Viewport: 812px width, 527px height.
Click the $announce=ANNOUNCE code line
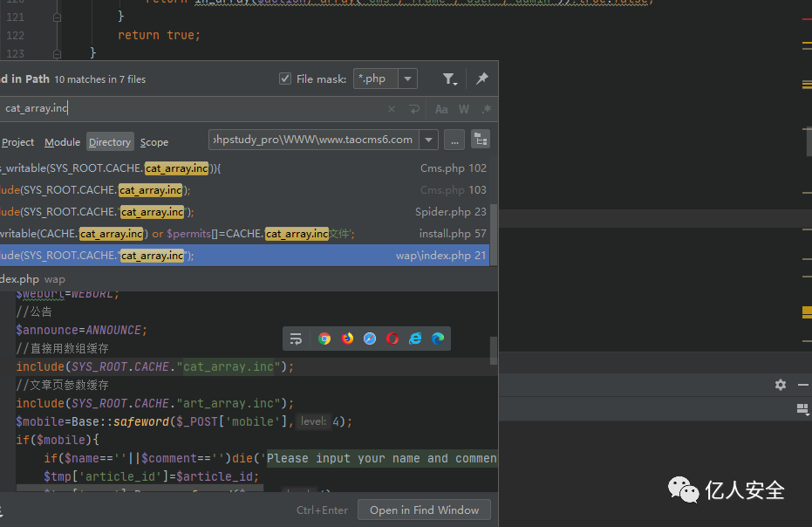point(81,330)
